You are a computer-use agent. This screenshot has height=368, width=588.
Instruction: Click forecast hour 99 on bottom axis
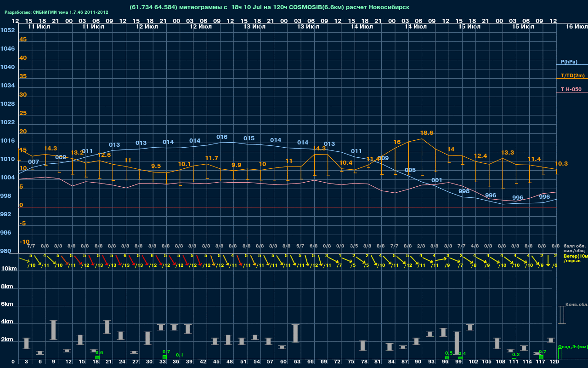click(458, 362)
